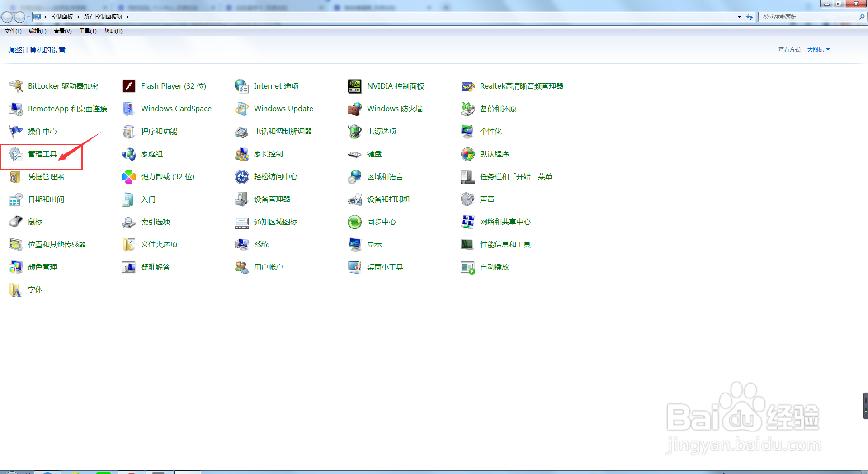Click the 文件夹选项 link
This screenshot has width=868, height=474.
[159, 244]
